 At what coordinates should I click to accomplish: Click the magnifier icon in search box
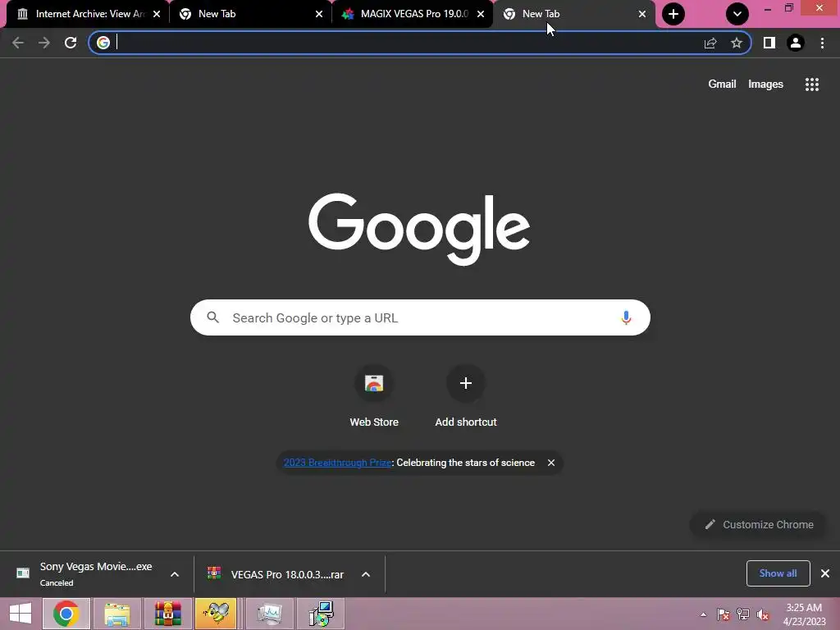pyautogui.click(x=213, y=317)
